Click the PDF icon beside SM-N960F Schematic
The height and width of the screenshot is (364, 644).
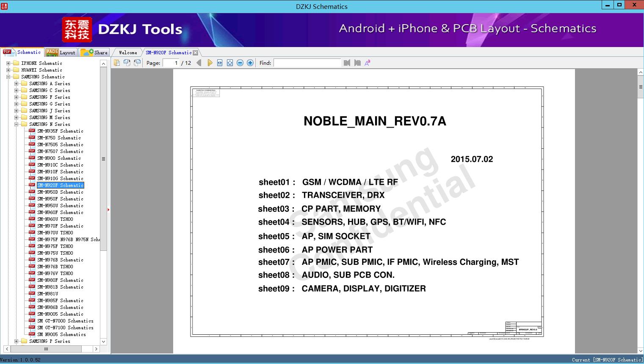pos(32,212)
